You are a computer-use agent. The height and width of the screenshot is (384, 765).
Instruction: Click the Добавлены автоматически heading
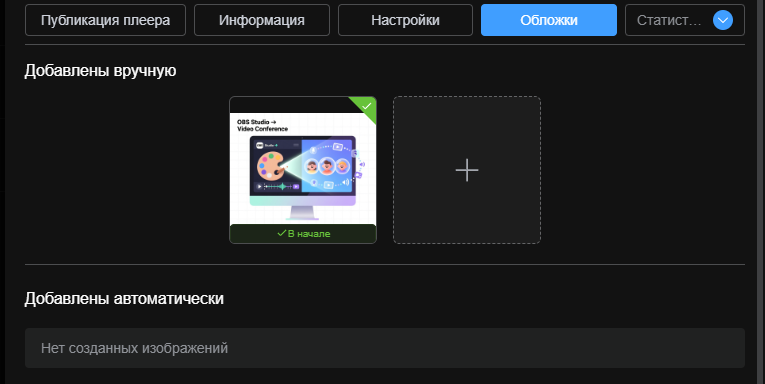click(124, 299)
